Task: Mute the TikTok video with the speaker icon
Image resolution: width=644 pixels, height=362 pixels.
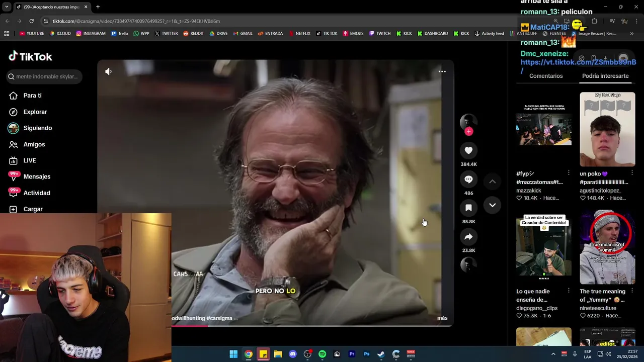Action: coord(108,71)
